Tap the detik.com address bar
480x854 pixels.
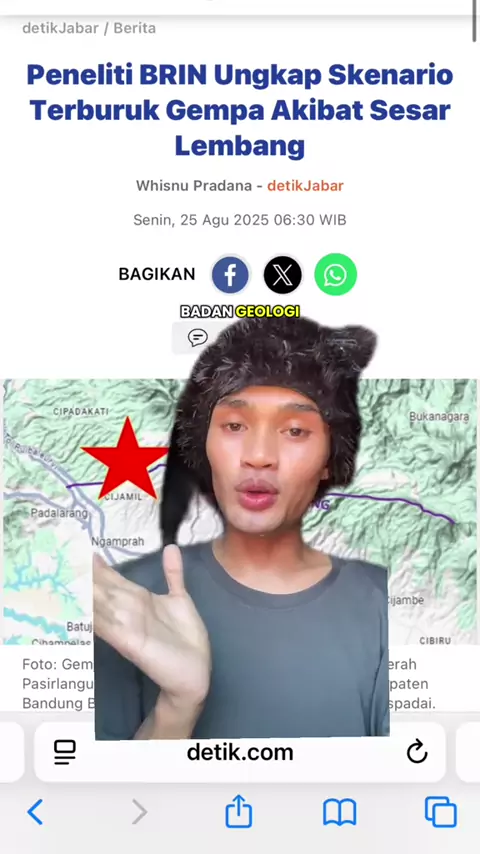[x=240, y=752]
